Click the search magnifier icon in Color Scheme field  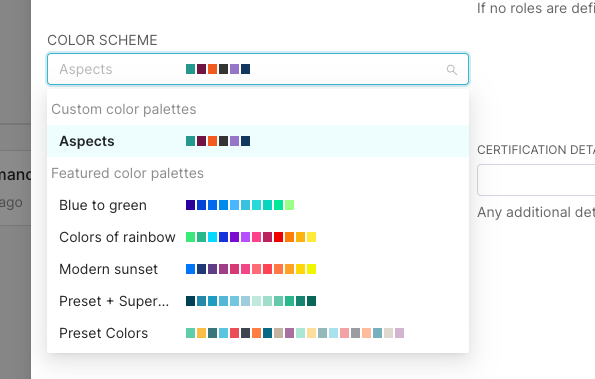click(x=452, y=69)
